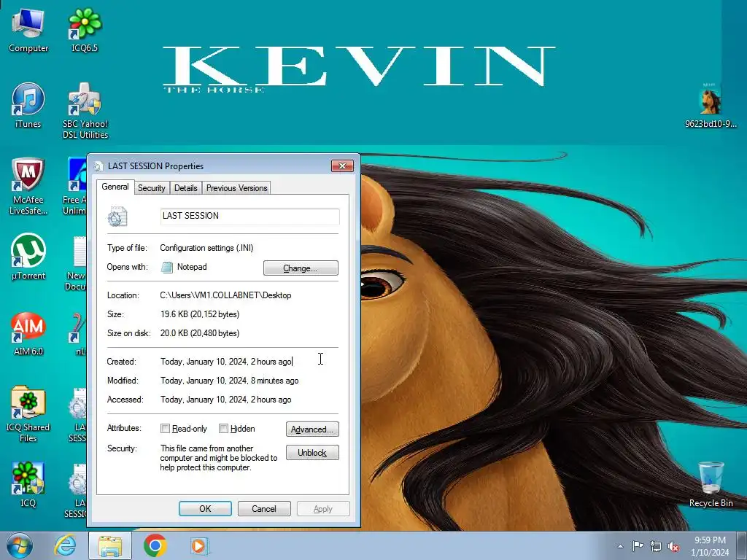Viewport: 747px width, 560px height.
Task: Close the LAST SESSION Properties window
Action: 342,166
